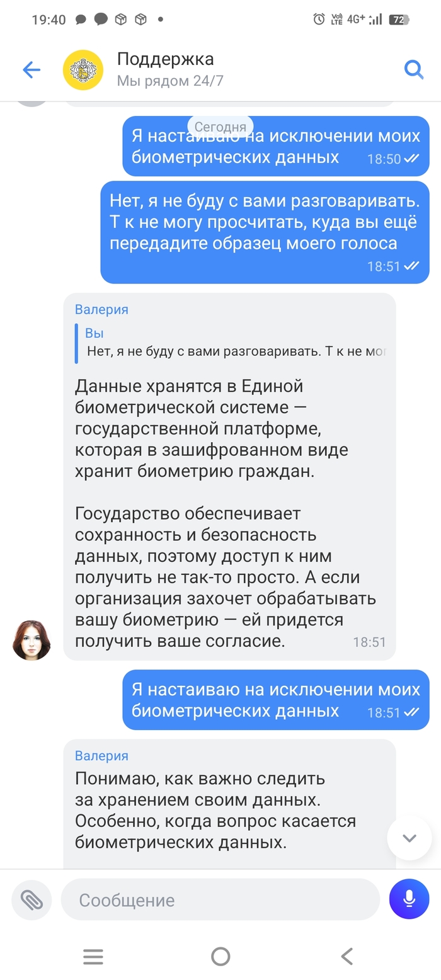Screen dimensions: 441x980
Task: Tap the Сегодня date chip
Action: coord(220,127)
